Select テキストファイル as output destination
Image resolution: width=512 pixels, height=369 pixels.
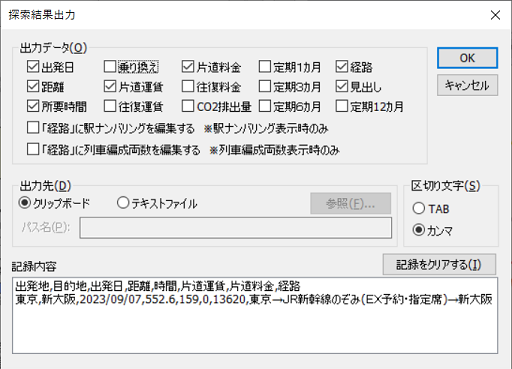point(123,203)
